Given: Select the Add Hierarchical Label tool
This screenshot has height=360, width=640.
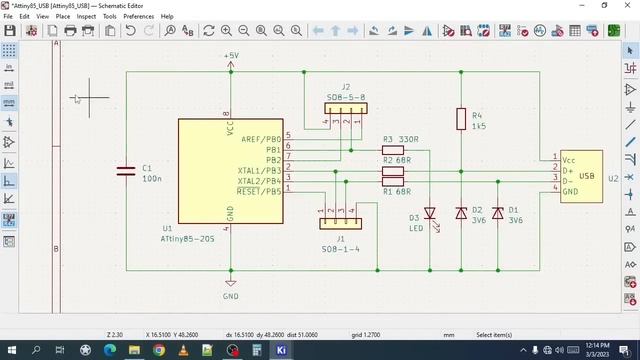Looking at the screenshot, I should tap(630, 264).
